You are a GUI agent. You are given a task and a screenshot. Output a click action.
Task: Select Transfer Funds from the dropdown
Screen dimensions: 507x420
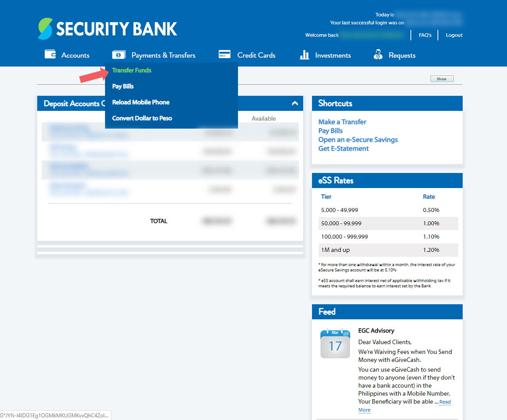tap(132, 70)
